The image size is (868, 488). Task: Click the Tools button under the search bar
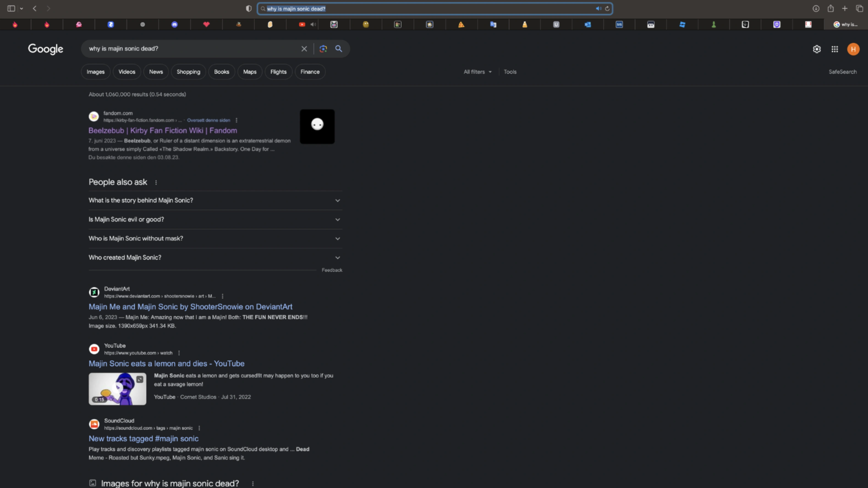[510, 72]
